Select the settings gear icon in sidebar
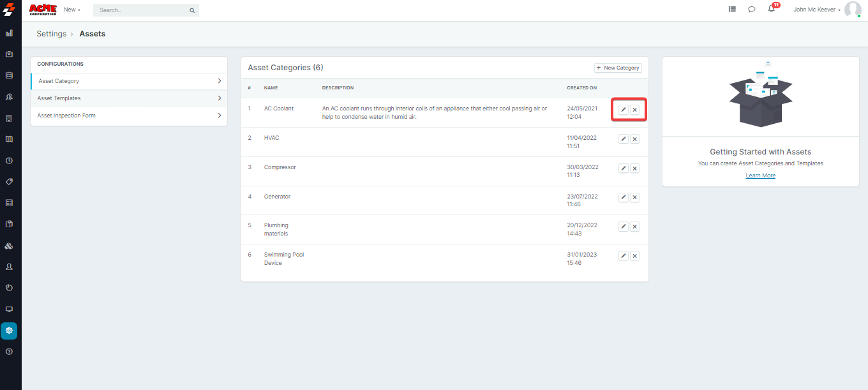This screenshot has height=390, width=868. pos(9,331)
